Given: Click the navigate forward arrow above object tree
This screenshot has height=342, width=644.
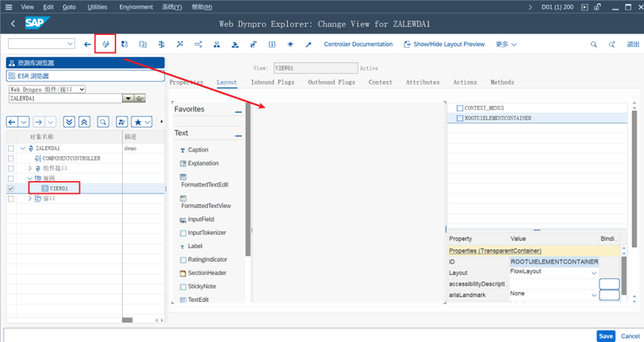Looking at the screenshot, I should pos(39,122).
